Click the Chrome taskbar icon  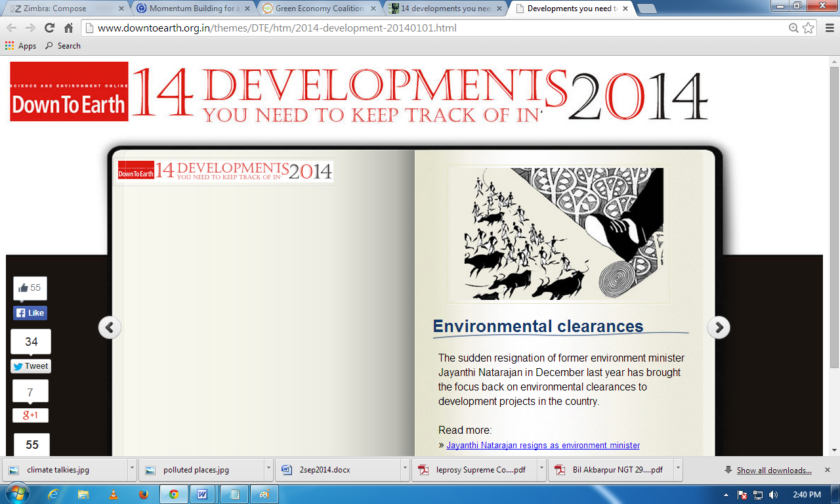click(173, 494)
